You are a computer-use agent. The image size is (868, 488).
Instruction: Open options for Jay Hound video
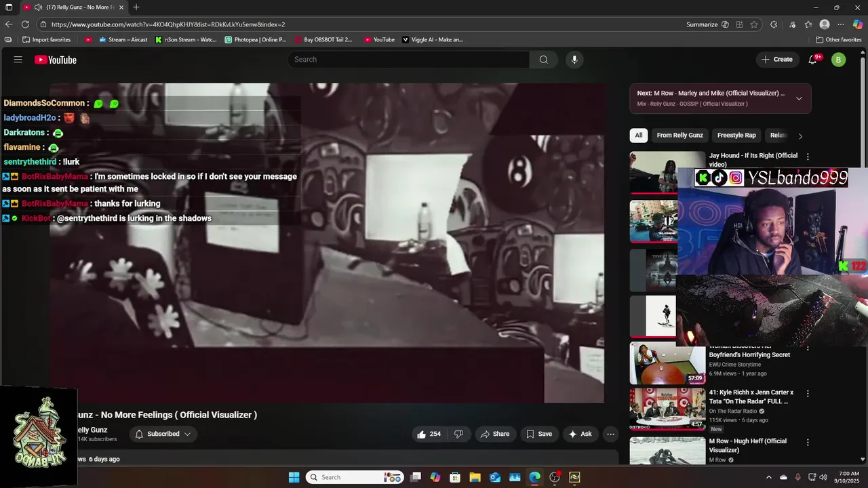tap(807, 156)
